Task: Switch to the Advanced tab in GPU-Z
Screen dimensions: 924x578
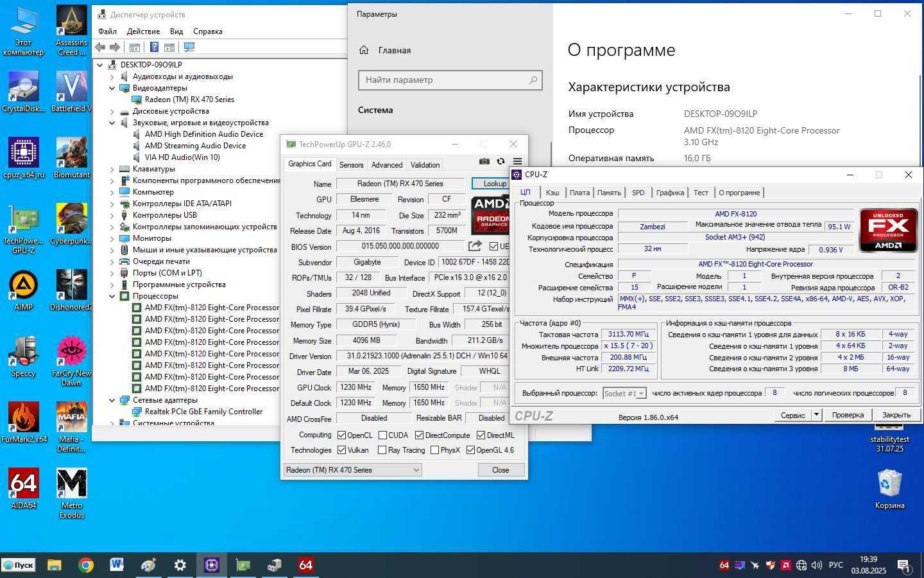Action: pos(387,165)
